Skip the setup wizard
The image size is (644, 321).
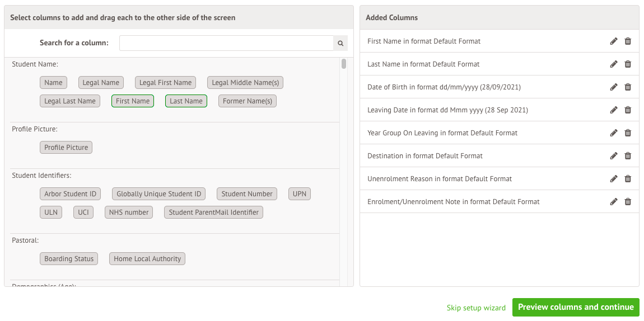(476, 308)
